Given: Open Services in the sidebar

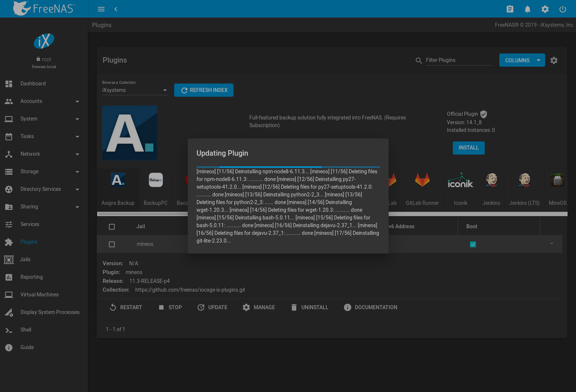Looking at the screenshot, I should click(44, 224).
